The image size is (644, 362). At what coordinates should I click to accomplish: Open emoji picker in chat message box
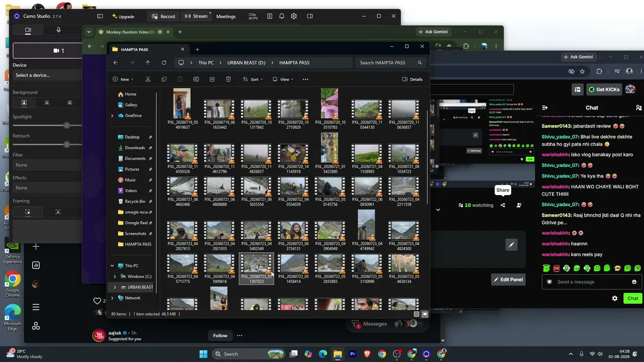[x=634, y=282]
